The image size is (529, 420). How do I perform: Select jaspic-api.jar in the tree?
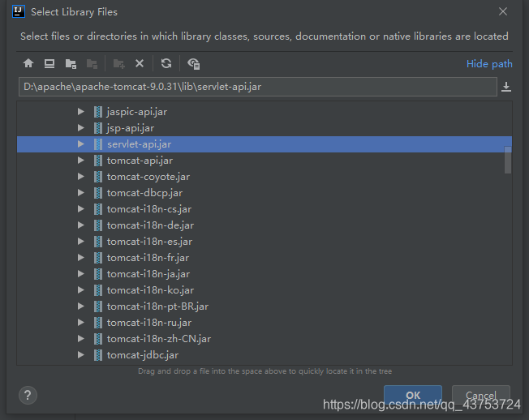click(x=136, y=112)
